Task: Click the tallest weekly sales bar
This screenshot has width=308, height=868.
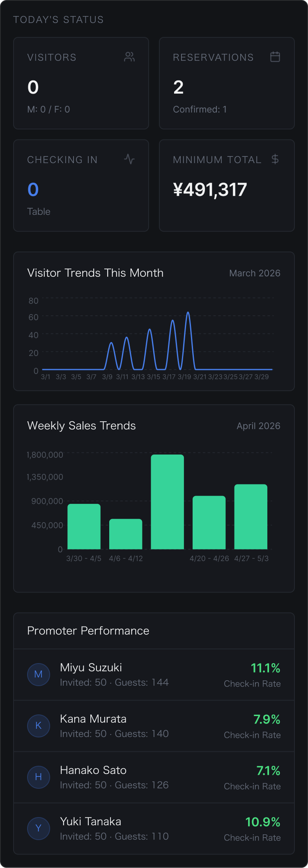Action: point(167,502)
